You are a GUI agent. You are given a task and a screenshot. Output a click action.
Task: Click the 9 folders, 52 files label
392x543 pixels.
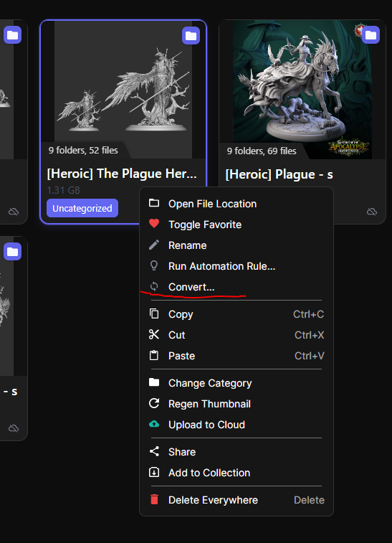click(83, 150)
